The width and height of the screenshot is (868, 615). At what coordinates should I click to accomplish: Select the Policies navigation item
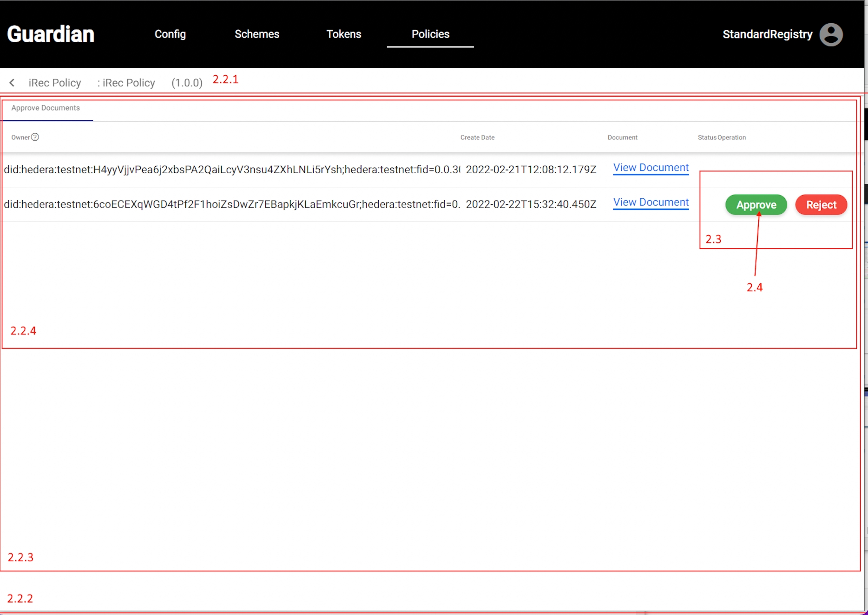[430, 34]
